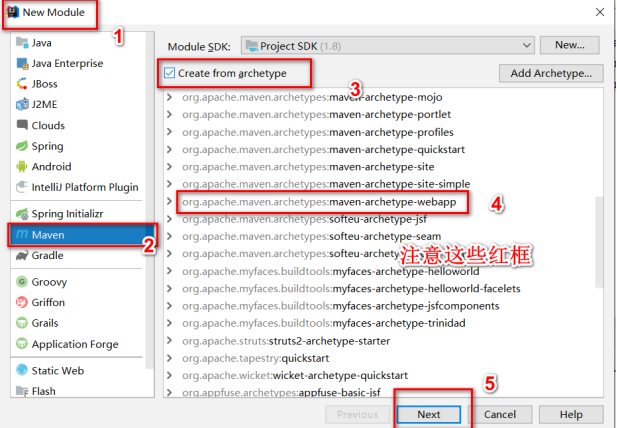Click the Static Web globe icon
617x428 pixels.
point(22,370)
